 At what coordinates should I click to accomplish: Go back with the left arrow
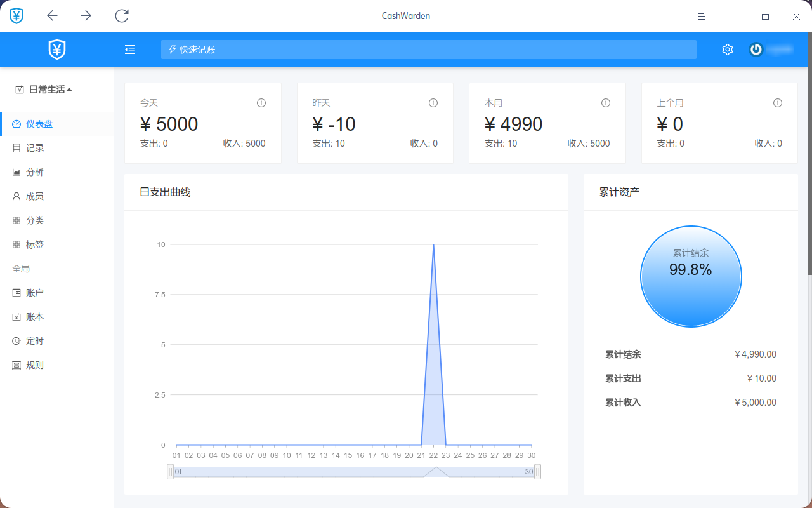click(53, 16)
